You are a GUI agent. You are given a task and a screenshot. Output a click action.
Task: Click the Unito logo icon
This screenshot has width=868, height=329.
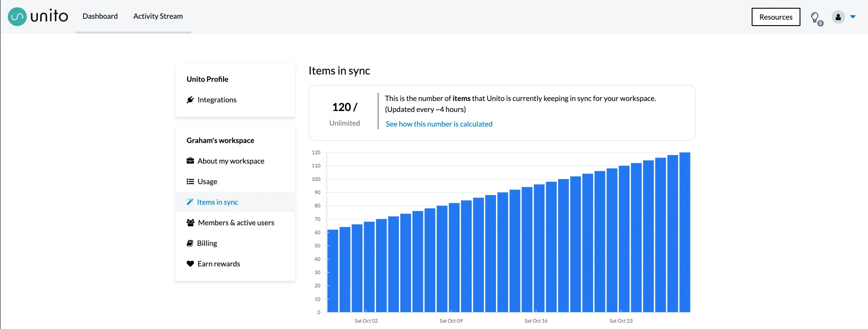tap(17, 17)
